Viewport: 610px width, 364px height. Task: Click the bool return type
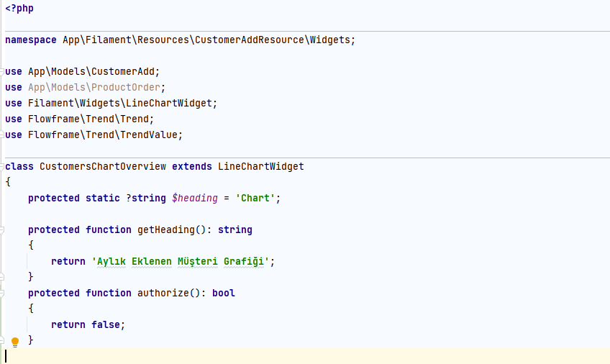click(223, 293)
